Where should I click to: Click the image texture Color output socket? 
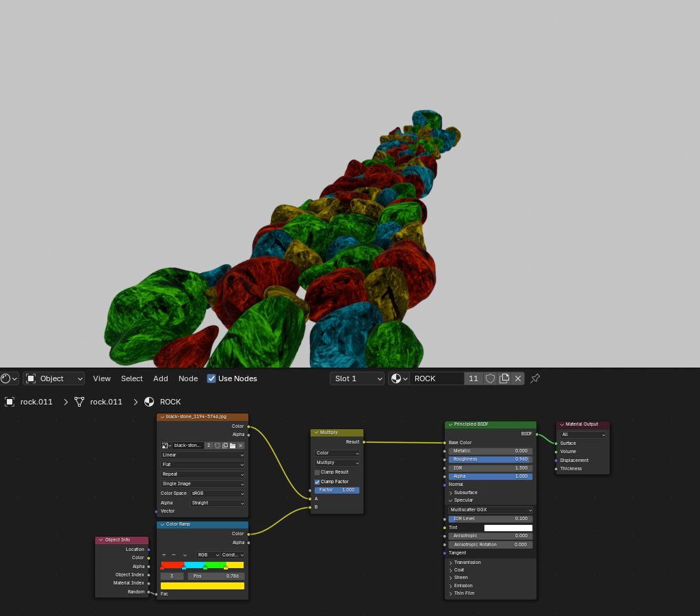tap(248, 426)
